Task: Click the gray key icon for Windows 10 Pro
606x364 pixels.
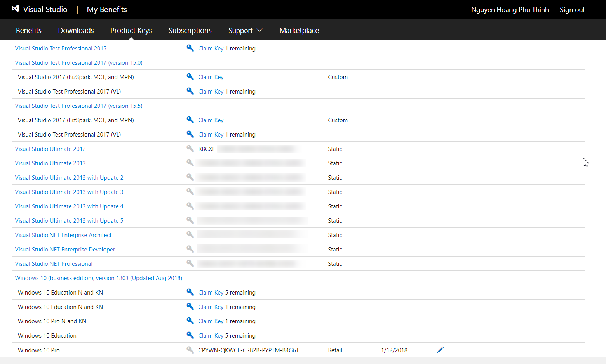Action: pos(190,350)
